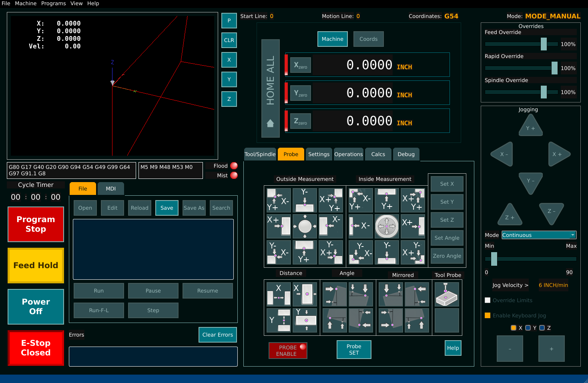Switch to the Tool/Spindle tab

[x=260, y=154]
